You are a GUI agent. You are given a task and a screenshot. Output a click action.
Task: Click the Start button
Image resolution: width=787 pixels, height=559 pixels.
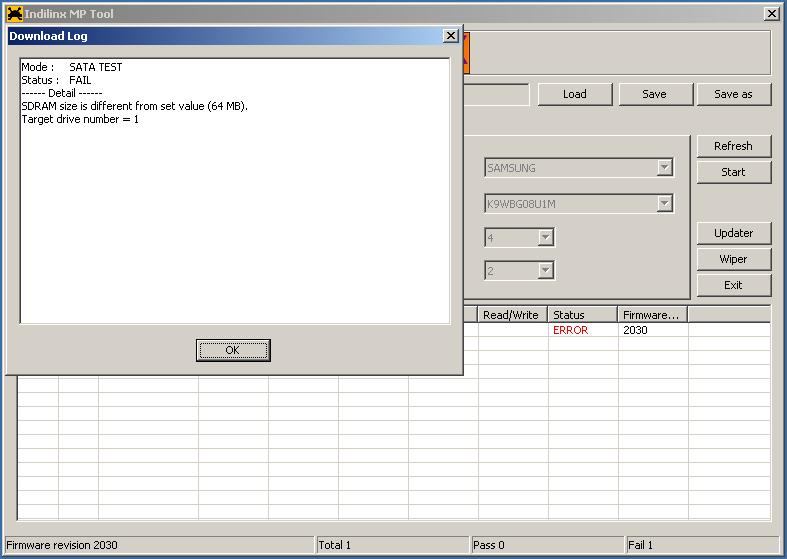733,172
